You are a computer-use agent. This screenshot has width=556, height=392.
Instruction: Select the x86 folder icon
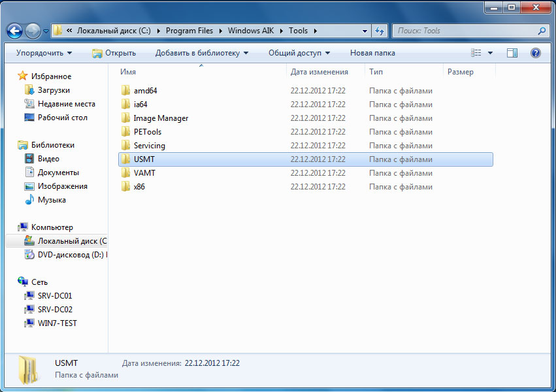point(125,186)
